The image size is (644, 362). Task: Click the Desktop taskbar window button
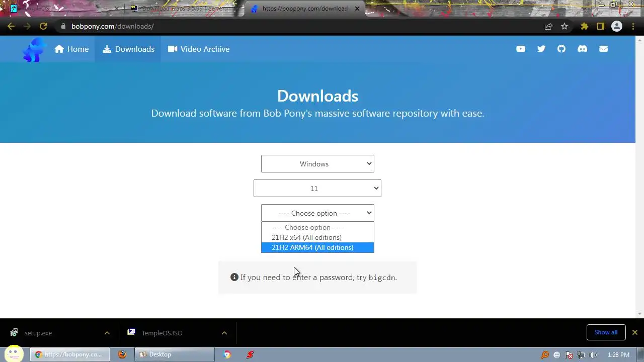click(x=175, y=354)
